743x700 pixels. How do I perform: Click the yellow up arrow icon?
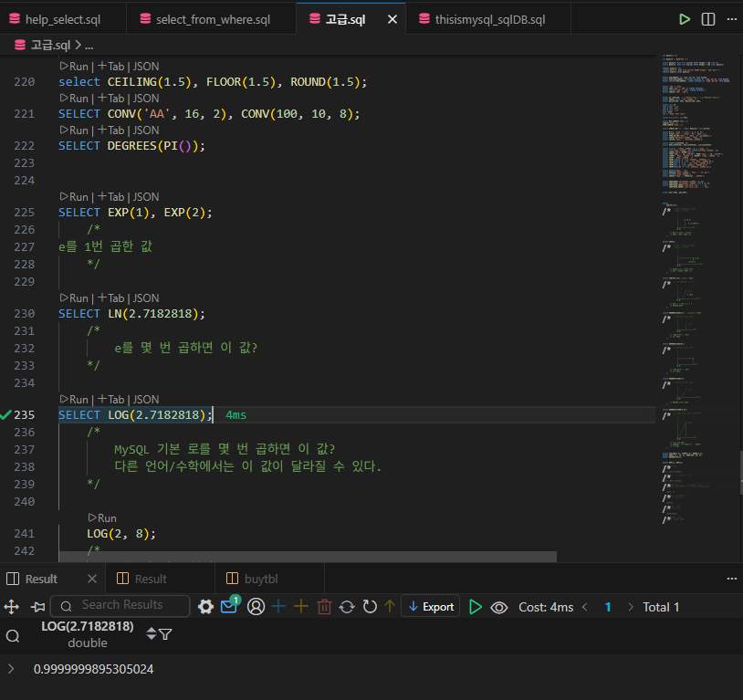click(390, 607)
